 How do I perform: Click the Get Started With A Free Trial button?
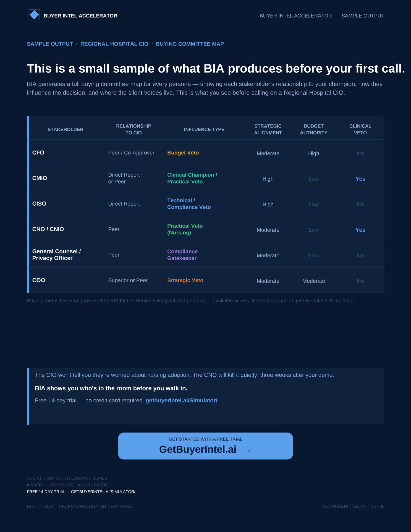click(x=205, y=446)
